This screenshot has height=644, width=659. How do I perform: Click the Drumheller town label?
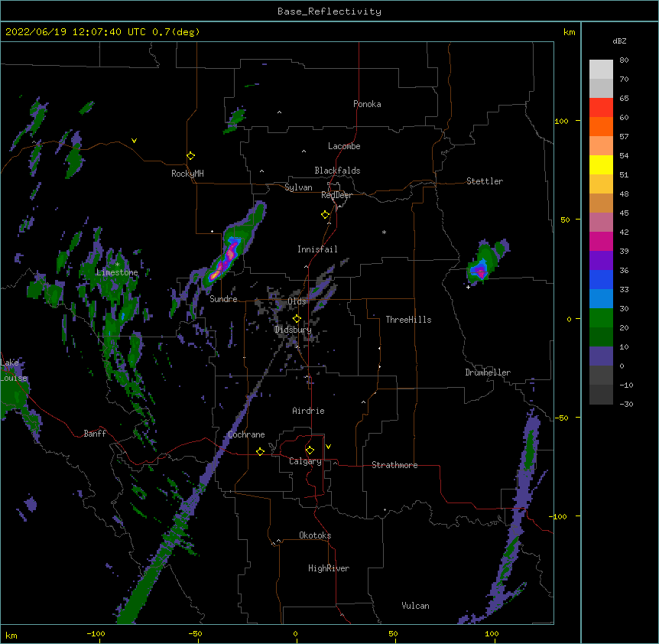coord(488,372)
